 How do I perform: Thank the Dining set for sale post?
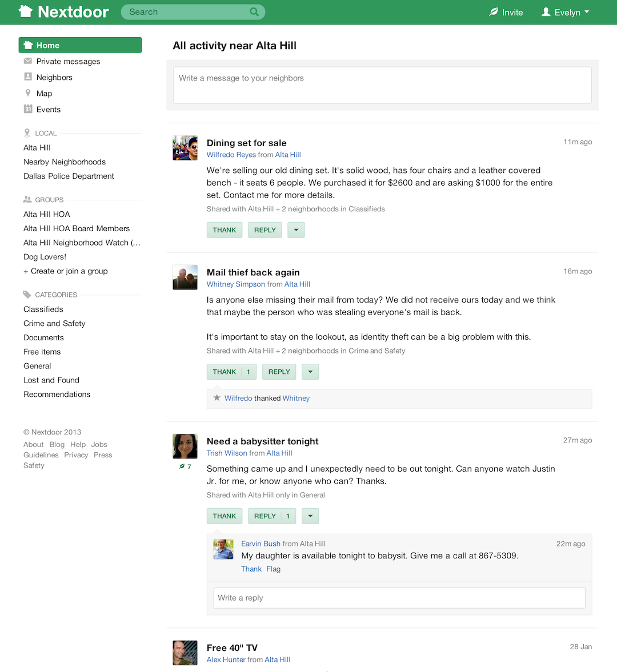click(x=224, y=230)
